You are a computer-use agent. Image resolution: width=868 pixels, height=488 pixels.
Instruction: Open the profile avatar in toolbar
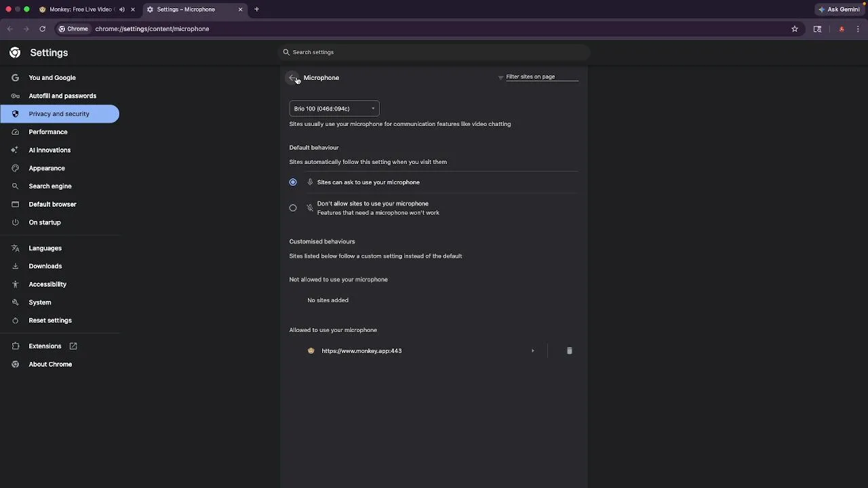pyautogui.click(x=842, y=29)
